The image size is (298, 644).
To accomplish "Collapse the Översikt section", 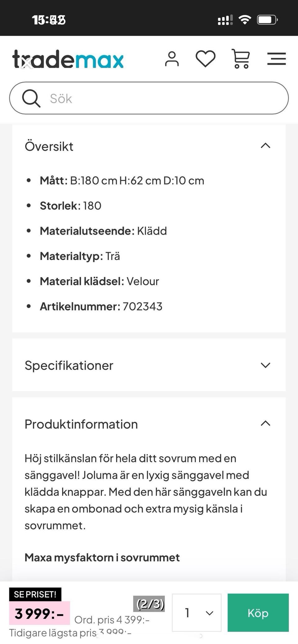I will 265,146.
